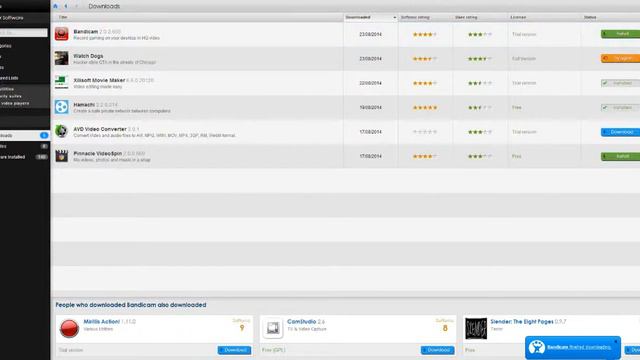This screenshot has width=640, height=360.
Task: Click the Installed status for Hamachi
Action: coord(620,107)
